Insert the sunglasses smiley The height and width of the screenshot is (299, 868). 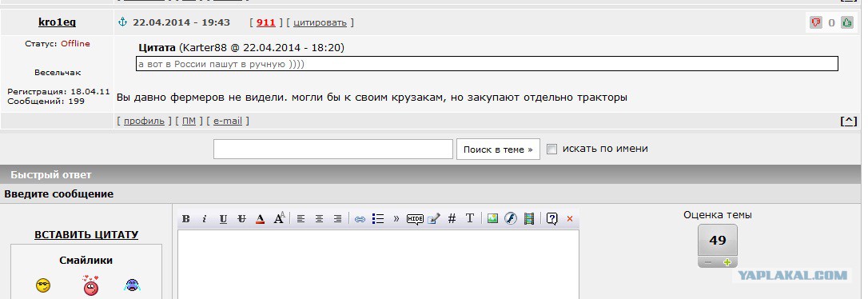coord(43,285)
